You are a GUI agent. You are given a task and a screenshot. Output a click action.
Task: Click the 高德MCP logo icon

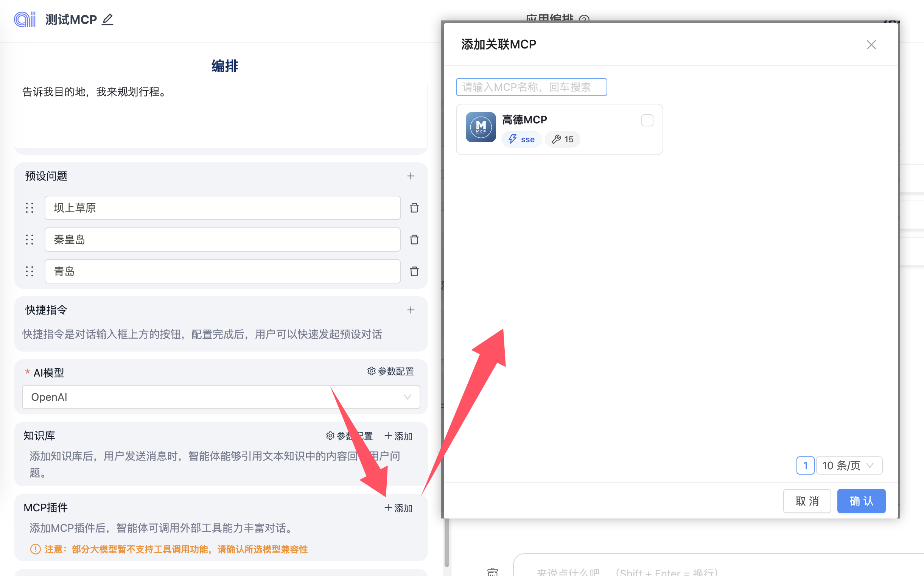(481, 127)
